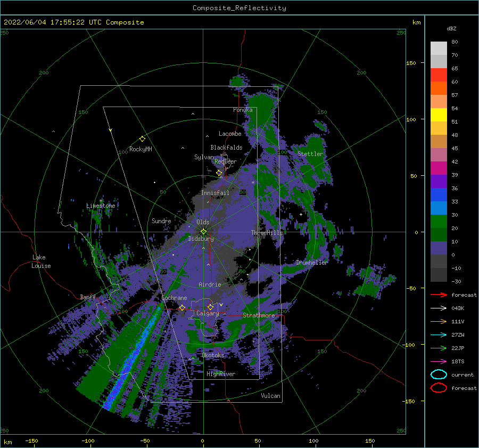The width and height of the screenshot is (479, 448).
Task: Click the Airdrie label
Action: [210, 284]
